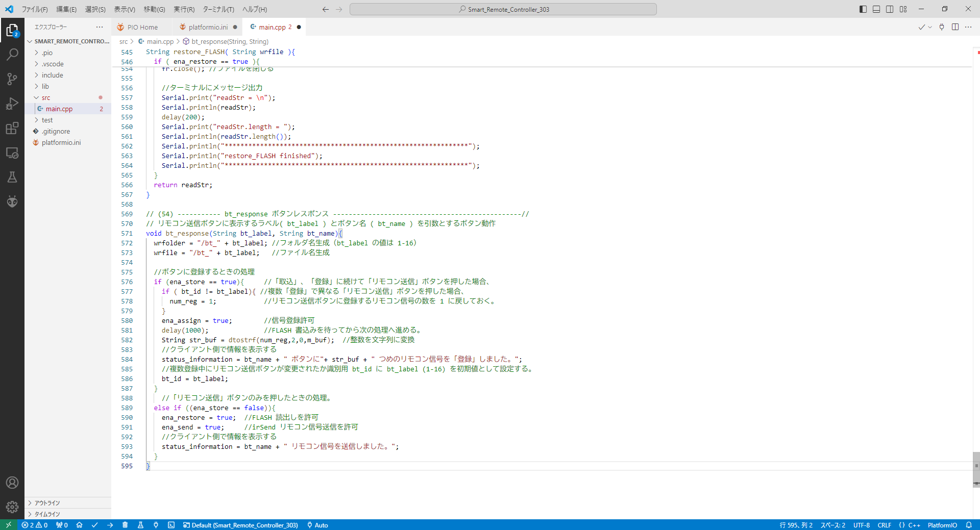Open the ターミナル(T) menu

click(x=218, y=9)
